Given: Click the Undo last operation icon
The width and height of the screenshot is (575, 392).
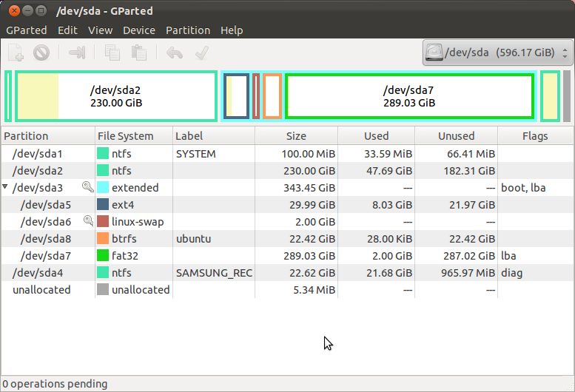Looking at the screenshot, I should coord(175,53).
